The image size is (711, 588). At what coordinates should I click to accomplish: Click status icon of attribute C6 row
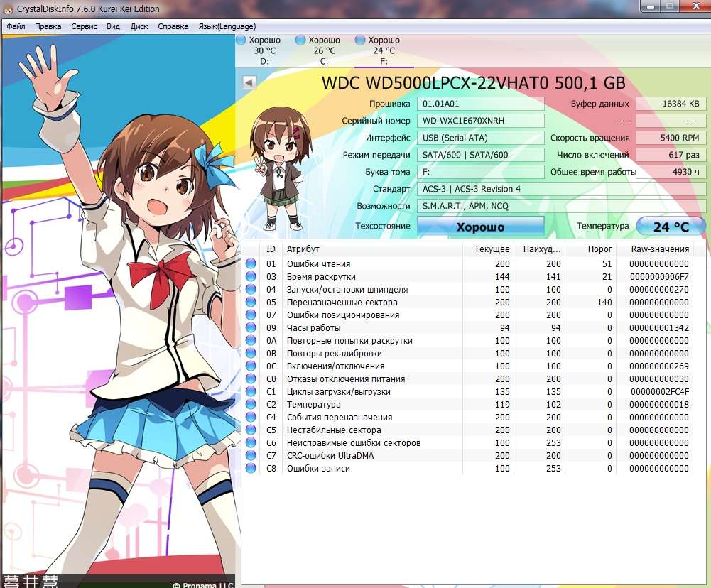click(251, 442)
